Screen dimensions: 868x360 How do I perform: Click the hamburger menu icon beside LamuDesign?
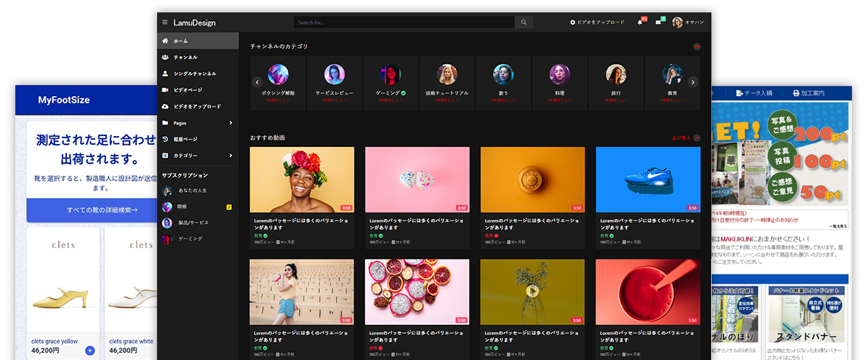click(x=165, y=23)
